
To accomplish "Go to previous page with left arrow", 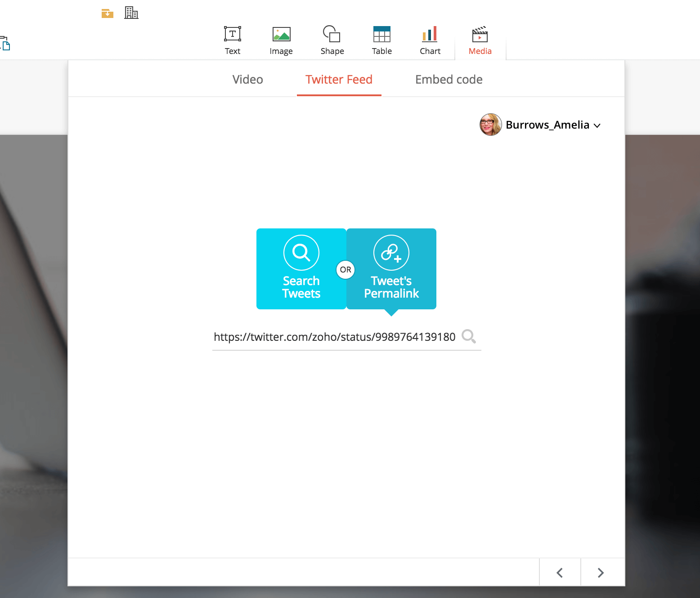I will pyautogui.click(x=560, y=572).
